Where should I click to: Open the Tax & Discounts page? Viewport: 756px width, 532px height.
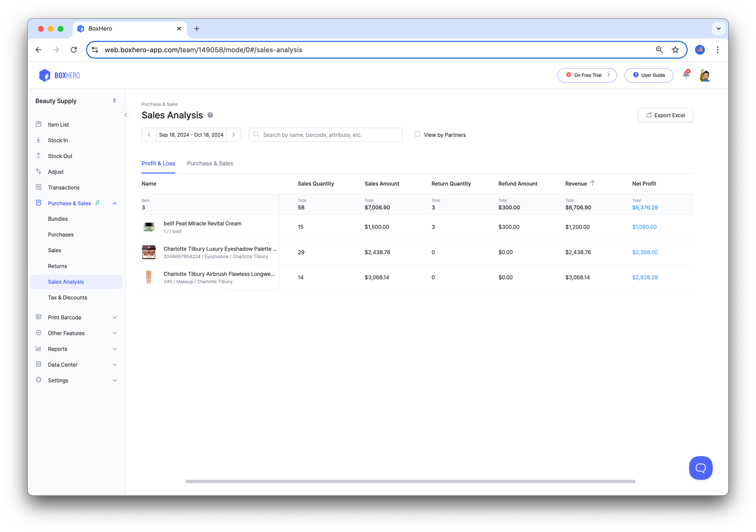click(67, 297)
